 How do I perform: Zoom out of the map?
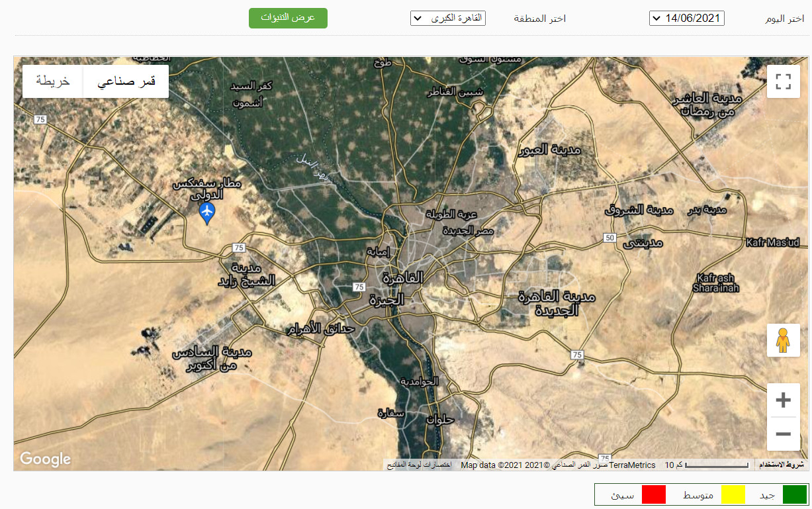click(783, 434)
